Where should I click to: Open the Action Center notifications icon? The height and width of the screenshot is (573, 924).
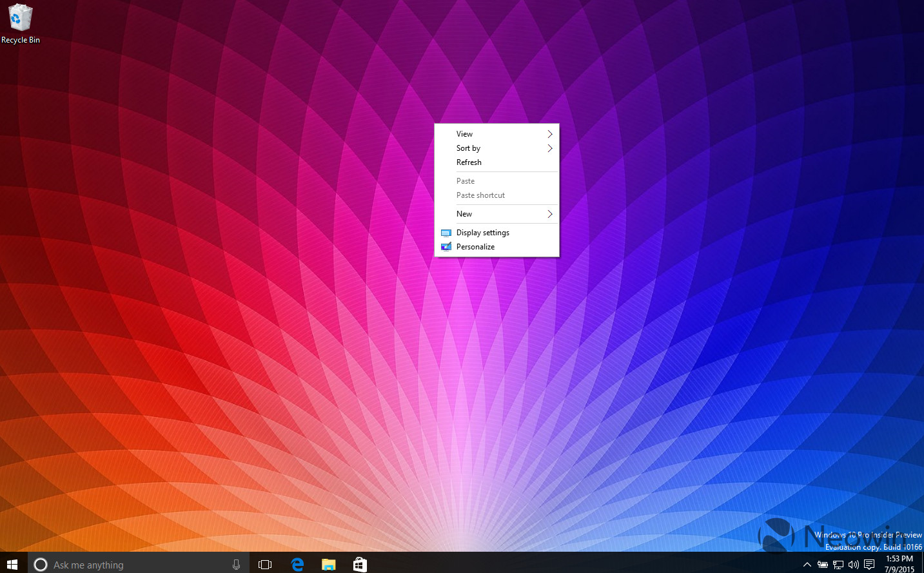[869, 565]
